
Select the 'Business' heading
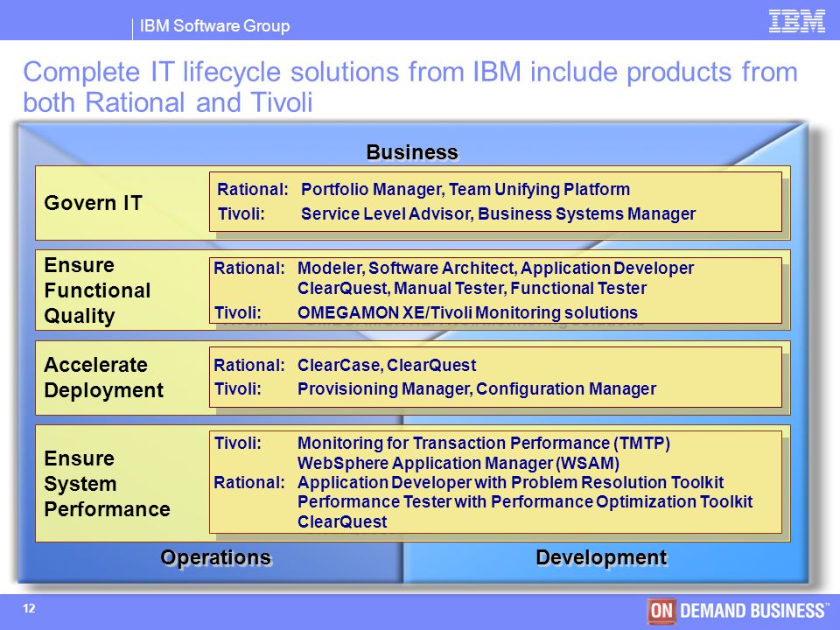tap(412, 152)
